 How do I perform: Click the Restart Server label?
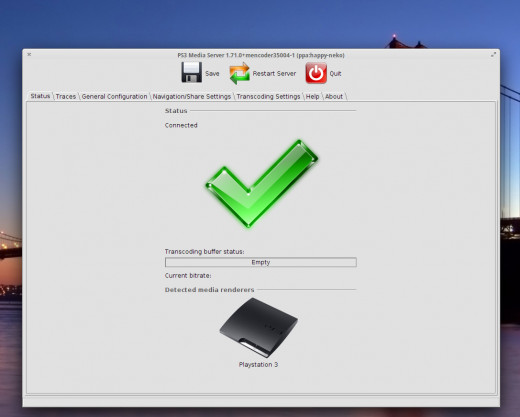coord(274,73)
